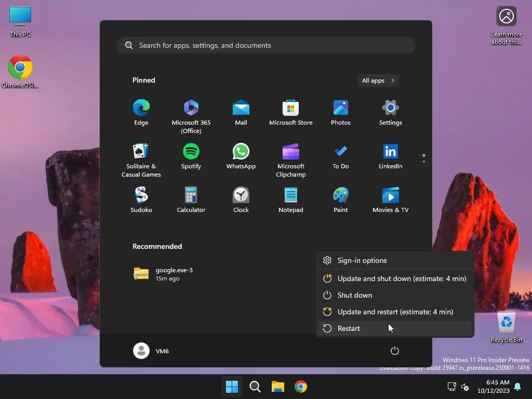Screen dimensions: 532x399
Task: Click the taskbar clock showing 6:45 AM
Action: (494, 387)
